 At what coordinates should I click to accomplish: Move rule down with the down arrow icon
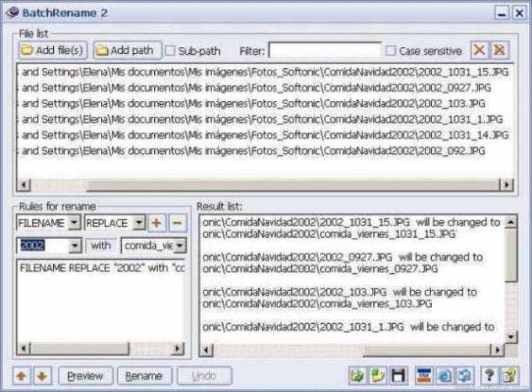click(x=42, y=376)
